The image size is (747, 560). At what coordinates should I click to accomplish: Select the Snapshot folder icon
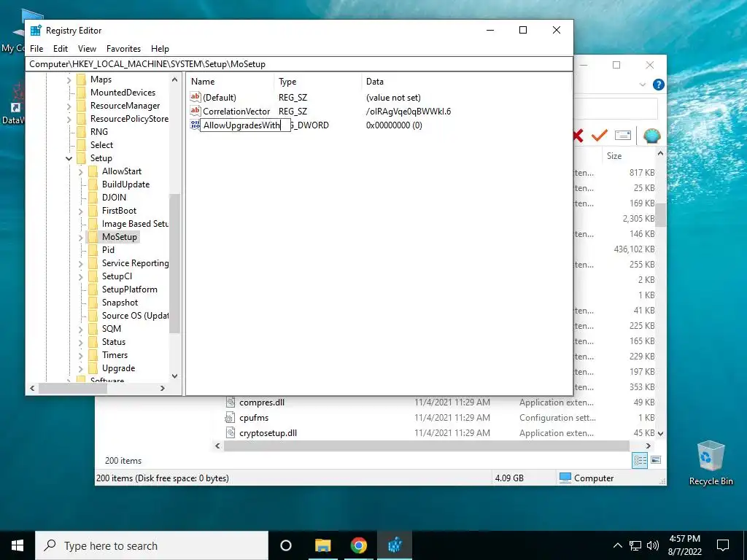coord(93,303)
